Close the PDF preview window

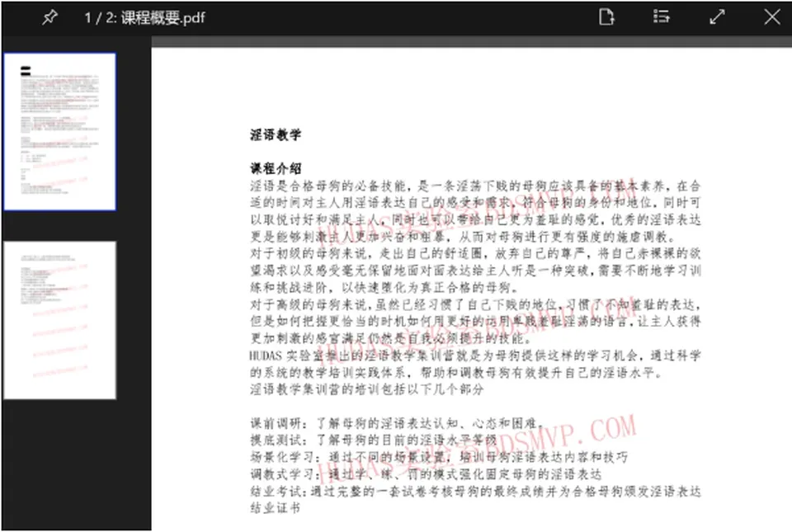772,17
